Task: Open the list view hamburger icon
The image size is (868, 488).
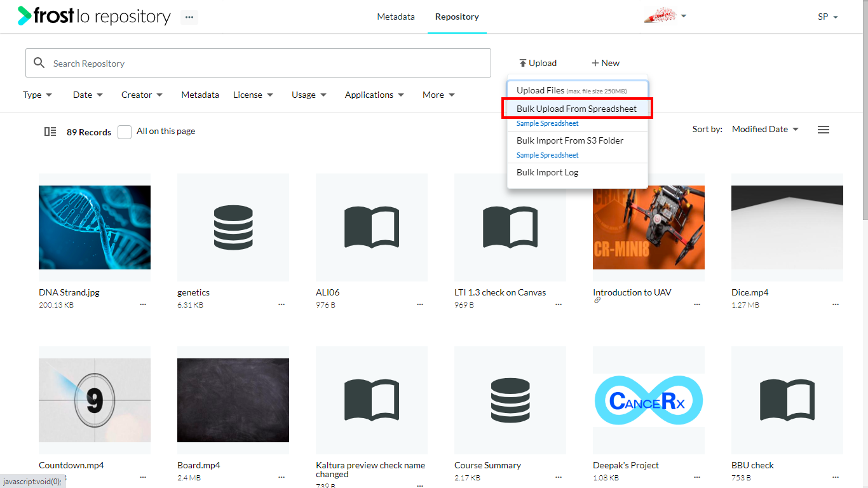Action: (x=824, y=130)
